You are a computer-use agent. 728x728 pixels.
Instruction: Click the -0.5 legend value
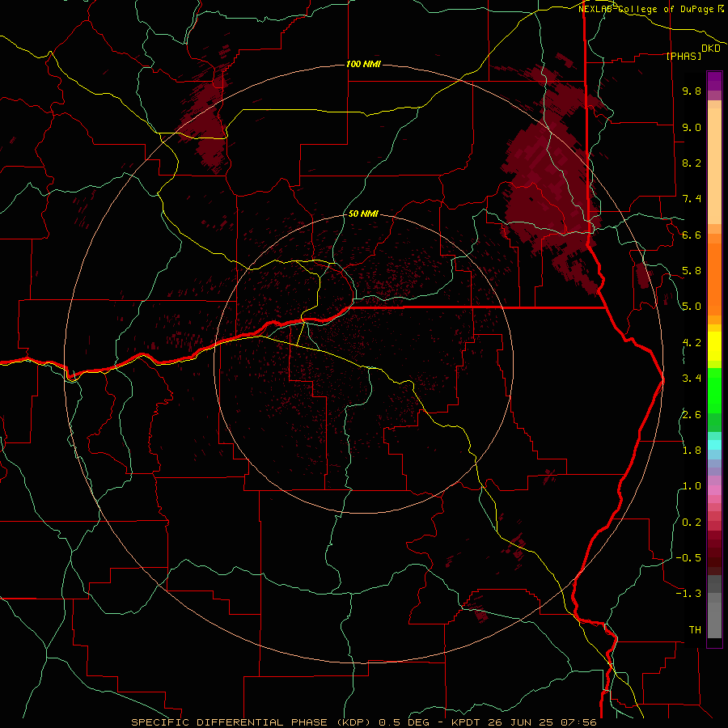(x=688, y=558)
